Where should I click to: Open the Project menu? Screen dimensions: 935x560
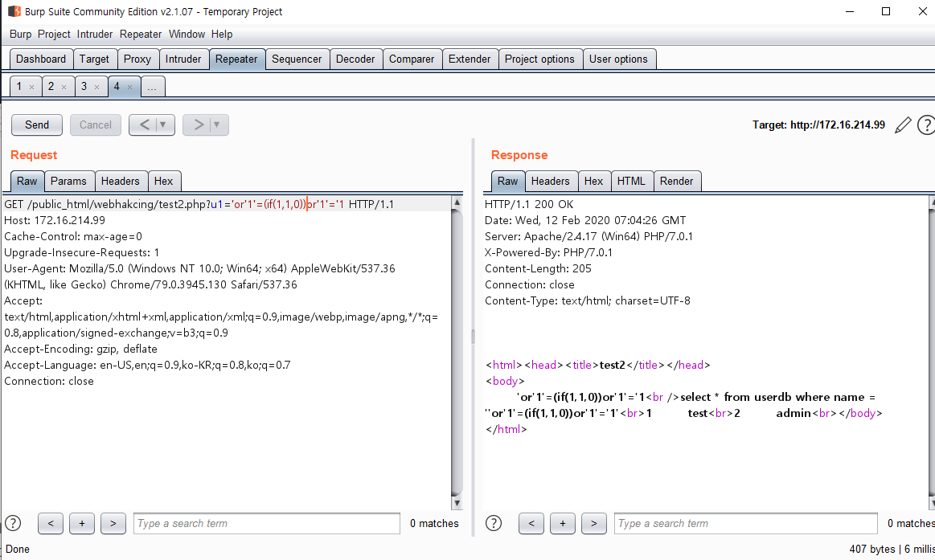(x=54, y=34)
